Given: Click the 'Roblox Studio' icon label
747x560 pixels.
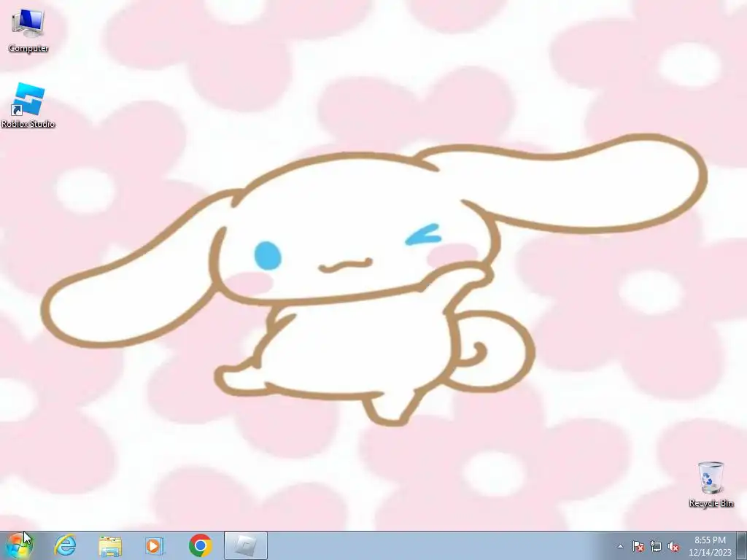Looking at the screenshot, I should pyautogui.click(x=28, y=124).
